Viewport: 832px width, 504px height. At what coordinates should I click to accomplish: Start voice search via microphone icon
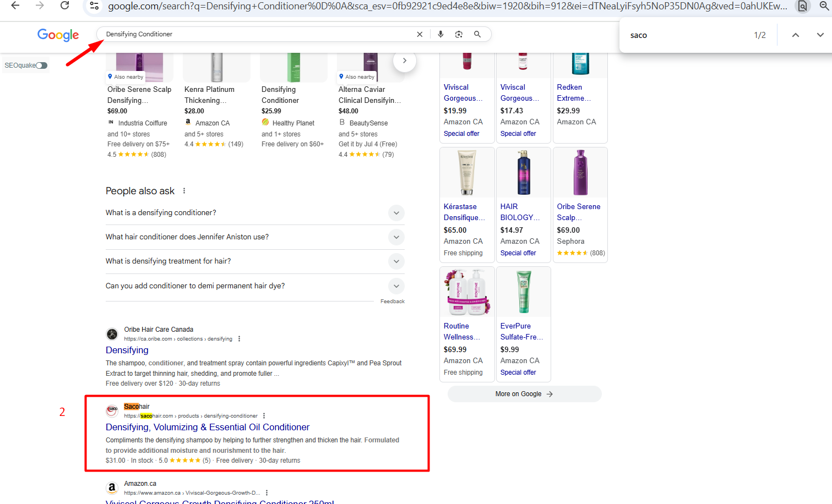tap(441, 34)
